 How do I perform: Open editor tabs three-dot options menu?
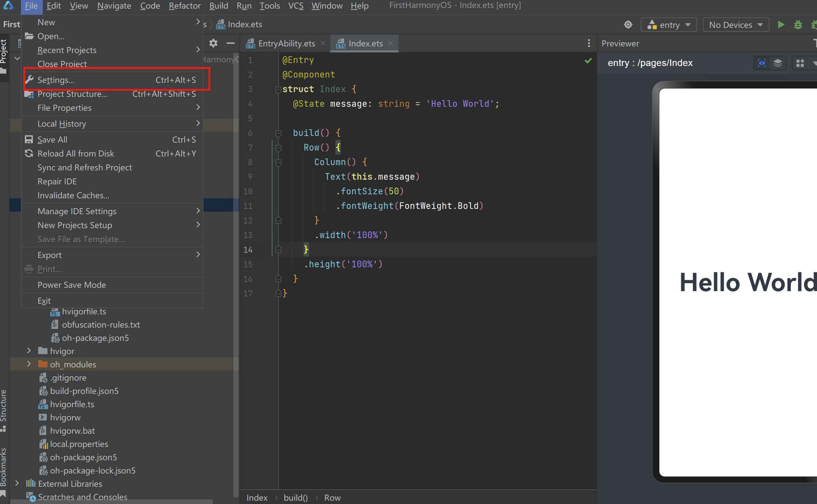coord(589,43)
